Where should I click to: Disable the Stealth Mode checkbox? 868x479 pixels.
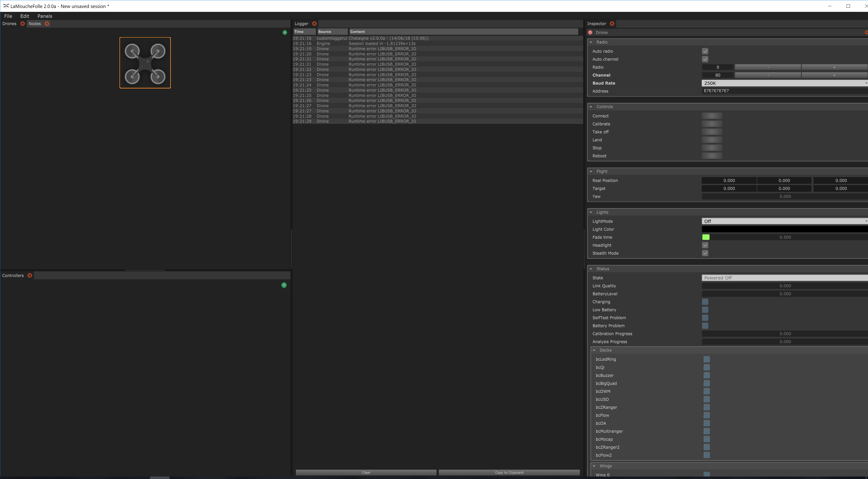pos(705,253)
